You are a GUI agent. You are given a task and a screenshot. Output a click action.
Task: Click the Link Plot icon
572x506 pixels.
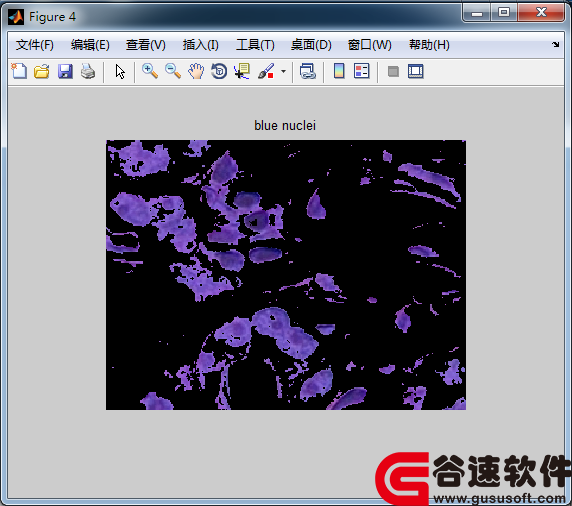[x=308, y=71]
